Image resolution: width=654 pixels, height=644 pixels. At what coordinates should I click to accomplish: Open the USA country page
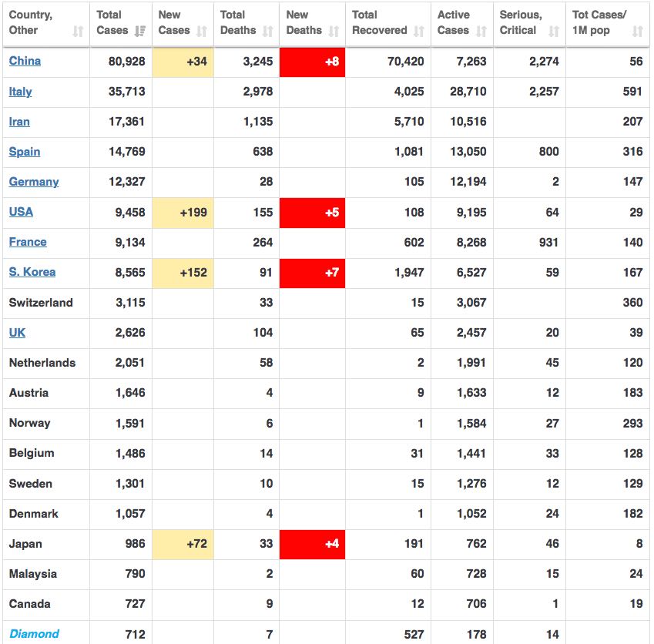pos(21,212)
